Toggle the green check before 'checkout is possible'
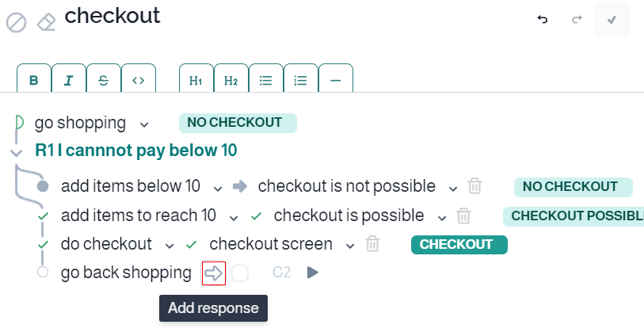This screenshot has width=644, height=336. click(257, 216)
